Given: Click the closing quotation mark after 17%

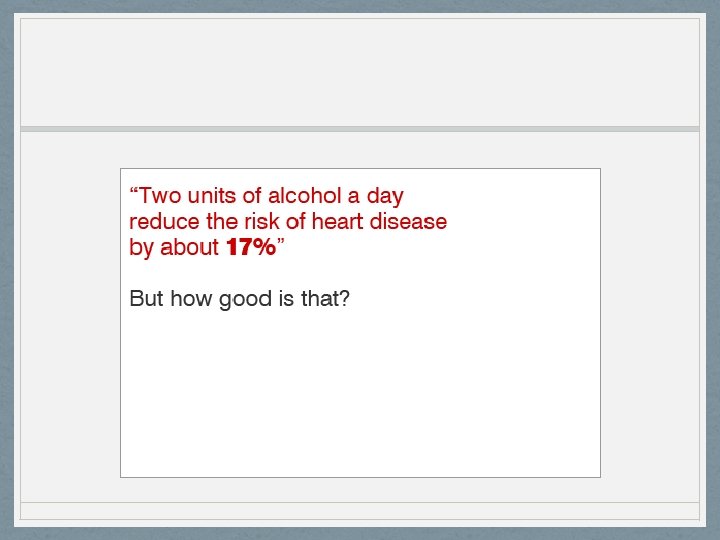Looking at the screenshot, I should (280, 244).
